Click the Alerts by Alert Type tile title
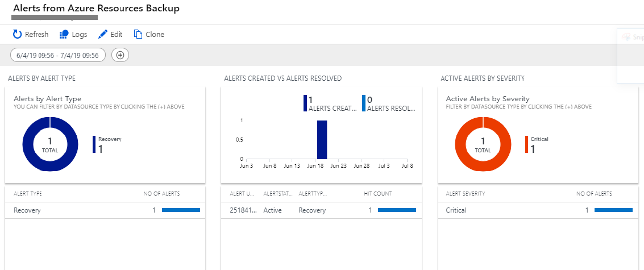 coord(48,99)
